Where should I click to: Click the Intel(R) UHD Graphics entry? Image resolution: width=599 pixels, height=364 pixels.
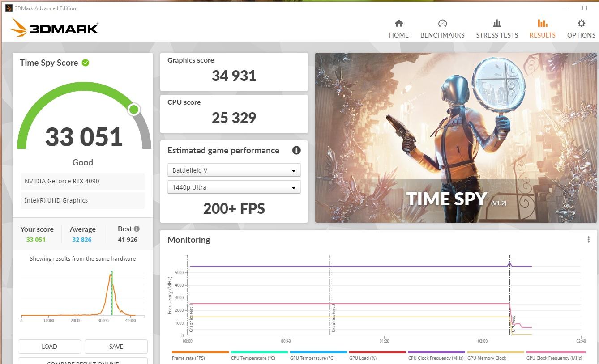click(x=82, y=200)
